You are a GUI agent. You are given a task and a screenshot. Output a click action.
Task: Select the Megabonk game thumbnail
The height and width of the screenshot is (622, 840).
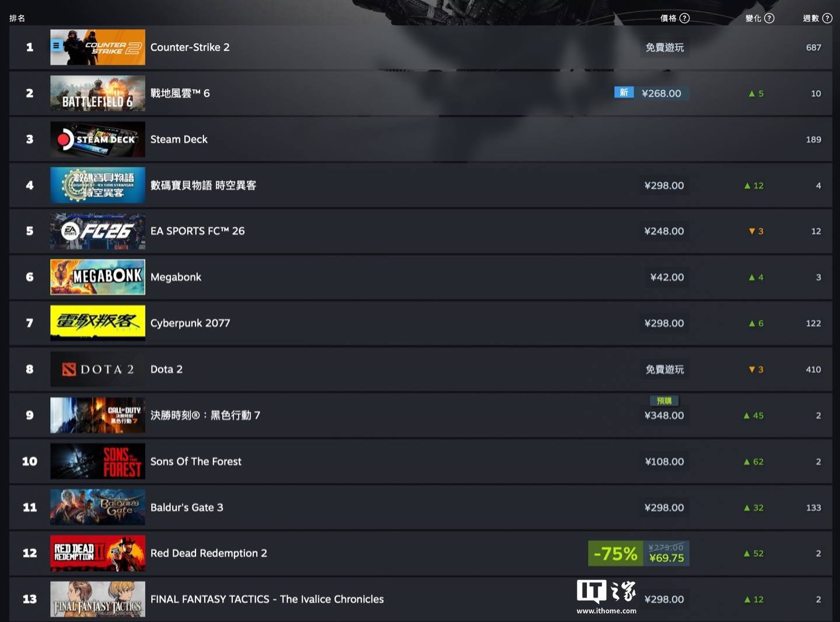97,277
